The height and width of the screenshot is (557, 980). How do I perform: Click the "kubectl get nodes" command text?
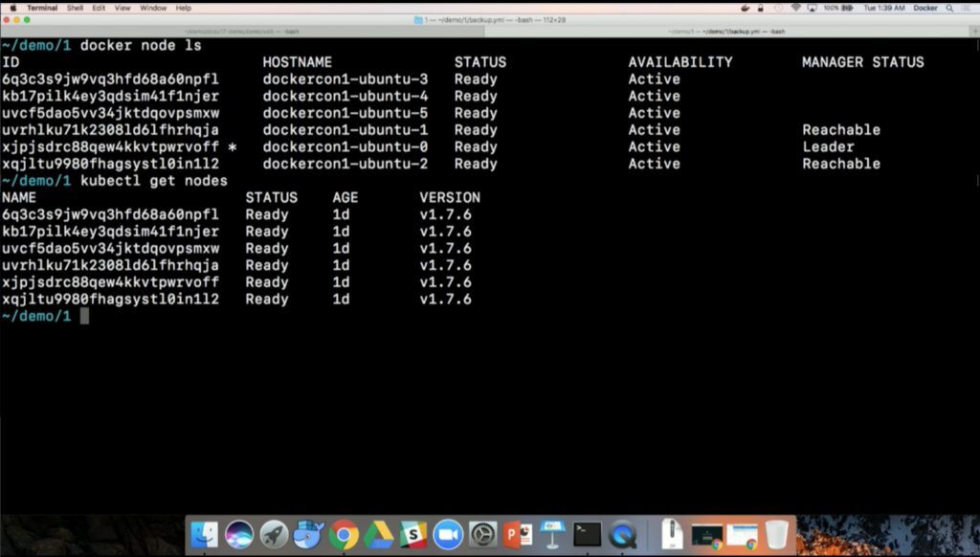pos(154,181)
